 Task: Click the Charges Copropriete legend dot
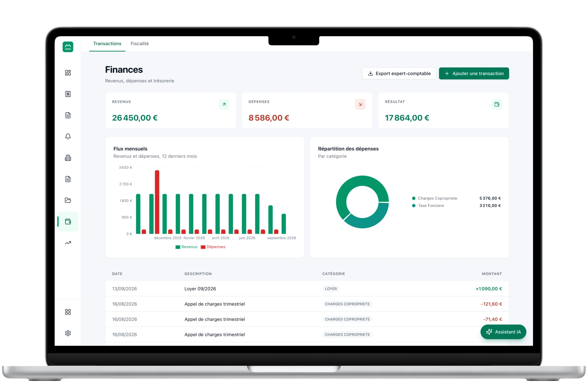coord(414,198)
